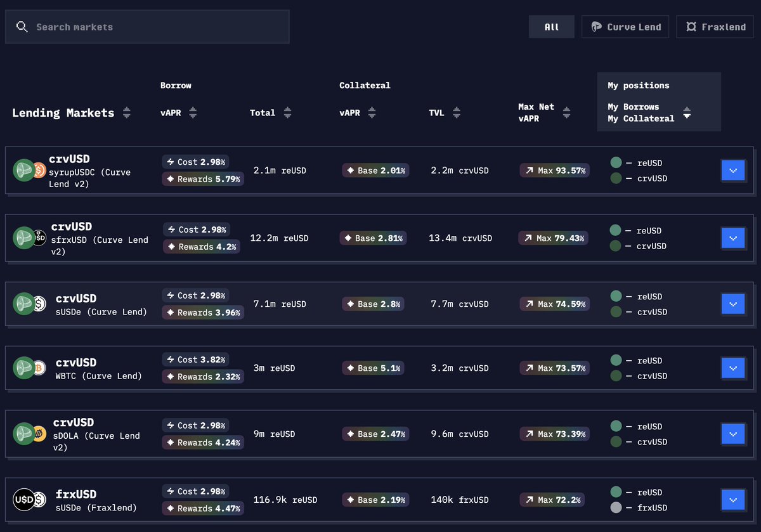Click the My positions header label

638,86
